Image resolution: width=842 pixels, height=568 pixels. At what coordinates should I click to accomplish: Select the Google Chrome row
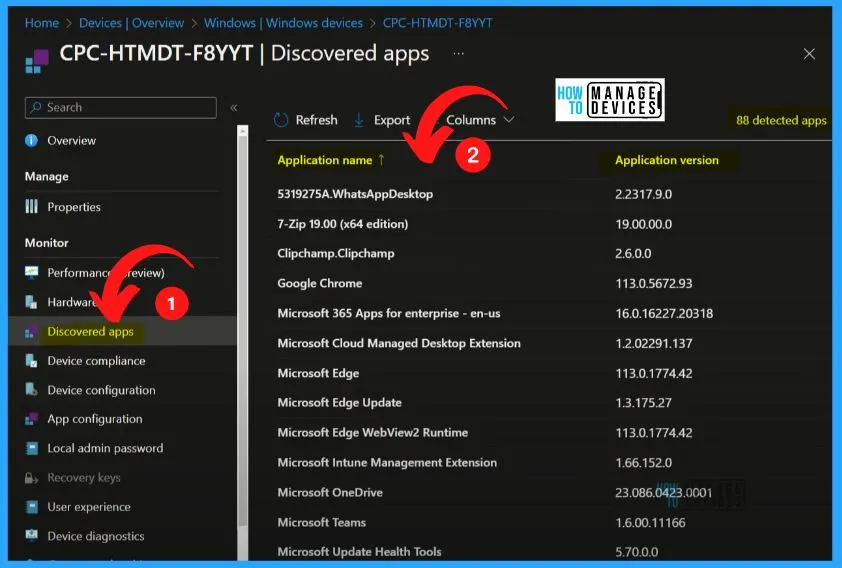pos(548,283)
